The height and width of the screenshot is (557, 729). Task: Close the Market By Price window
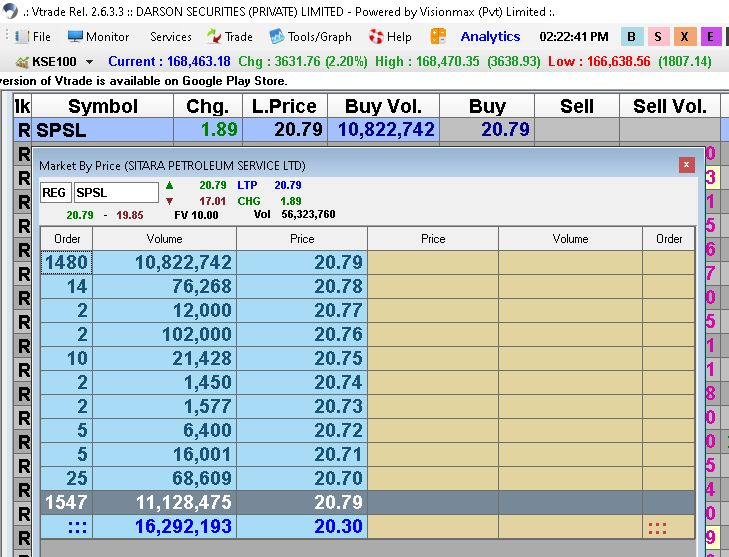coord(686,165)
